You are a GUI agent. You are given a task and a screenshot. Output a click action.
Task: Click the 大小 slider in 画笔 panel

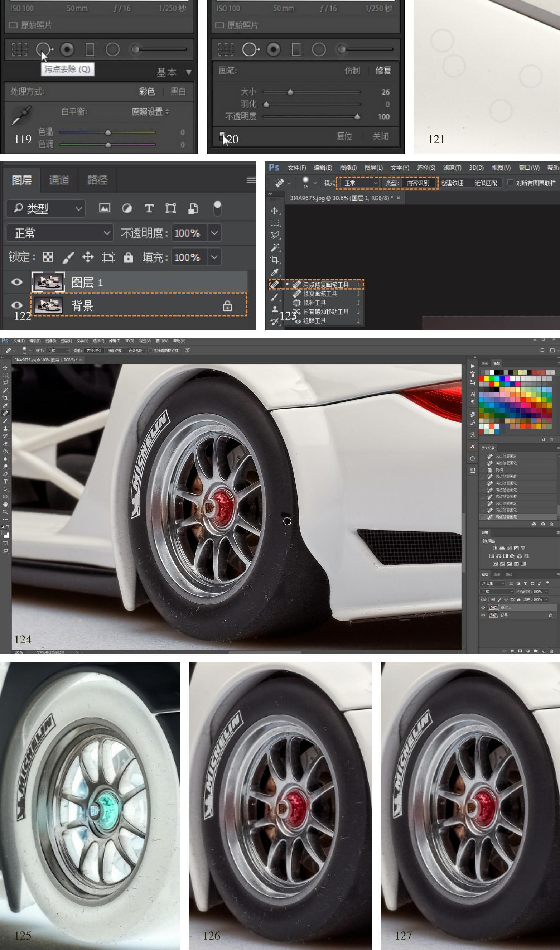(311, 92)
